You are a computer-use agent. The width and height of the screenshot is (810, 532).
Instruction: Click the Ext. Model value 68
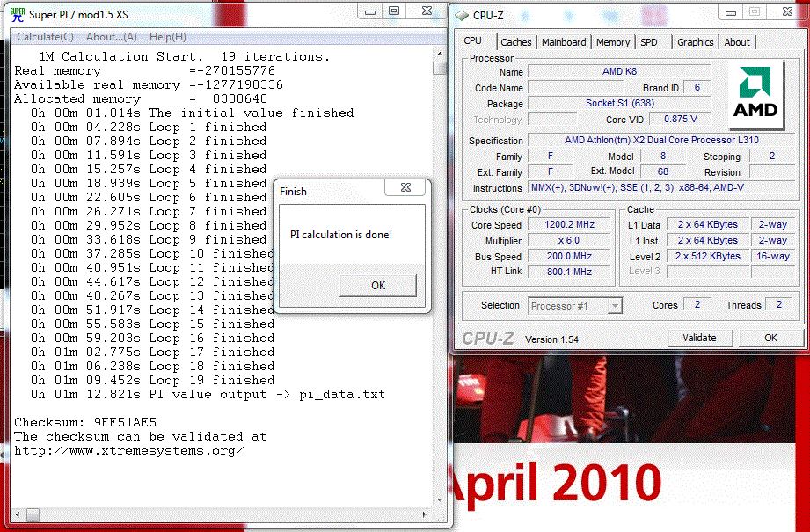663,172
